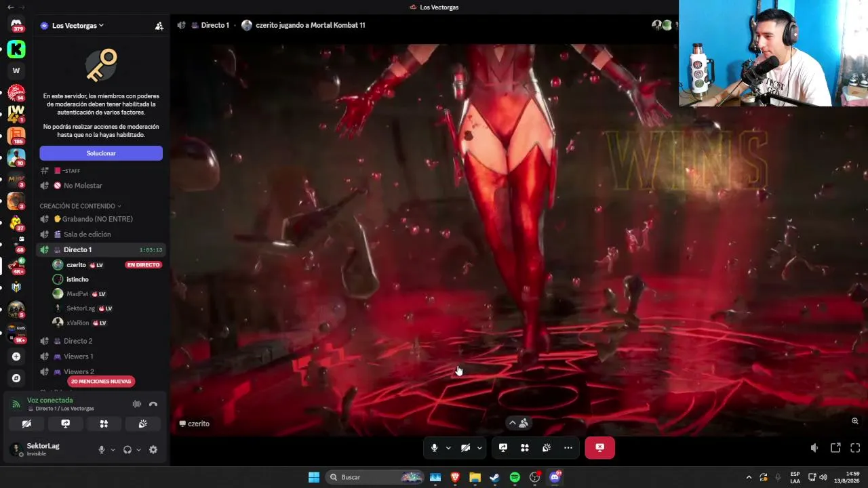Open output device options arrow next to headphones
This screenshot has width=868, height=488.
[x=138, y=449]
